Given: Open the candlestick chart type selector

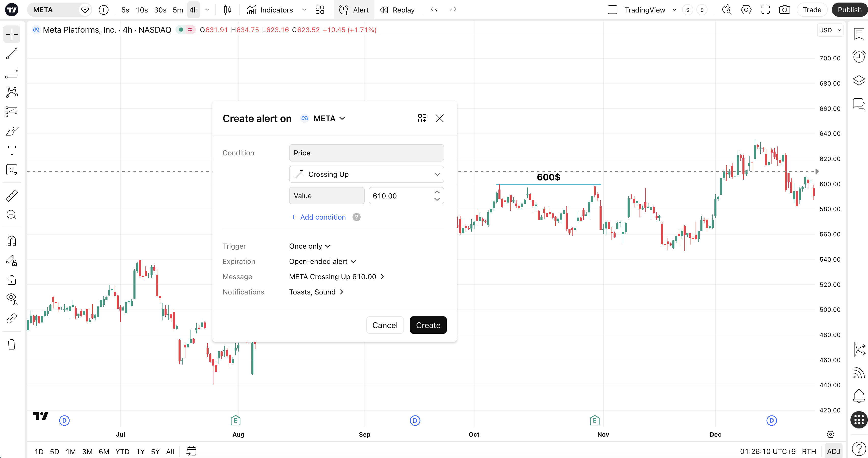Looking at the screenshot, I should coord(228,10).
